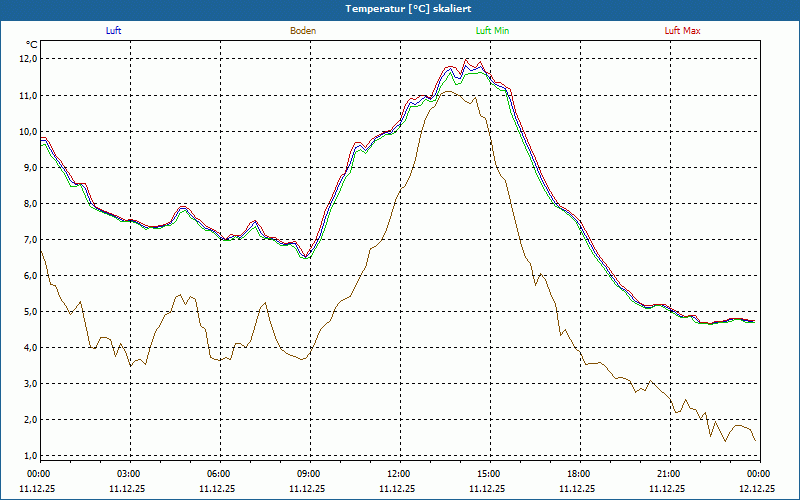
Task: Click the 09:00 time axis label
Action: (x=309, y=474)
